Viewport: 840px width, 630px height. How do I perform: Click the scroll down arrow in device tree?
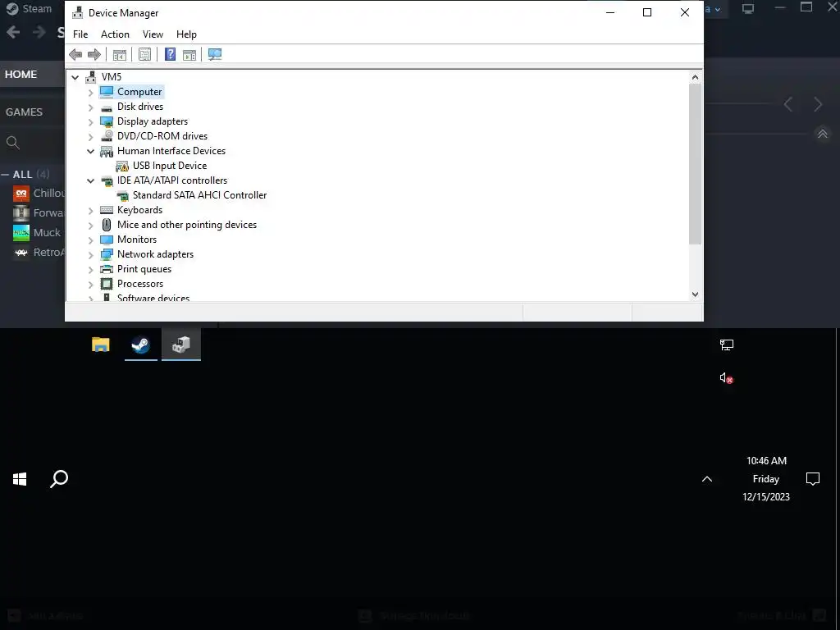tap(695, 294)
